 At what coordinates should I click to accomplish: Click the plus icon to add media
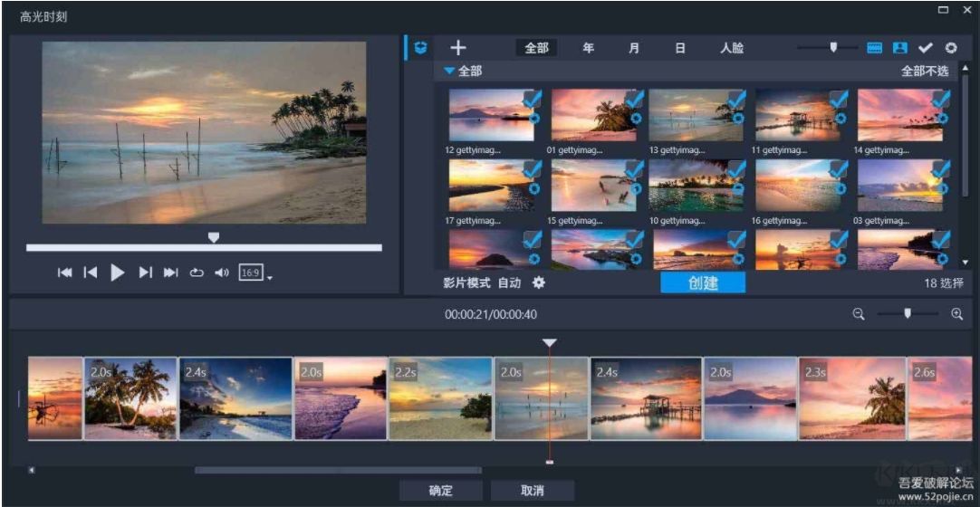point(458,48)
